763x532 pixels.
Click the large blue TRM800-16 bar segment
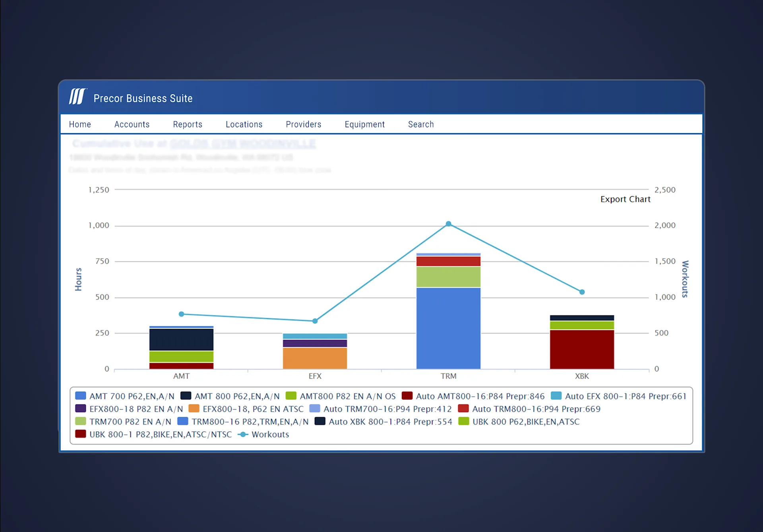[x=448, y=328]
